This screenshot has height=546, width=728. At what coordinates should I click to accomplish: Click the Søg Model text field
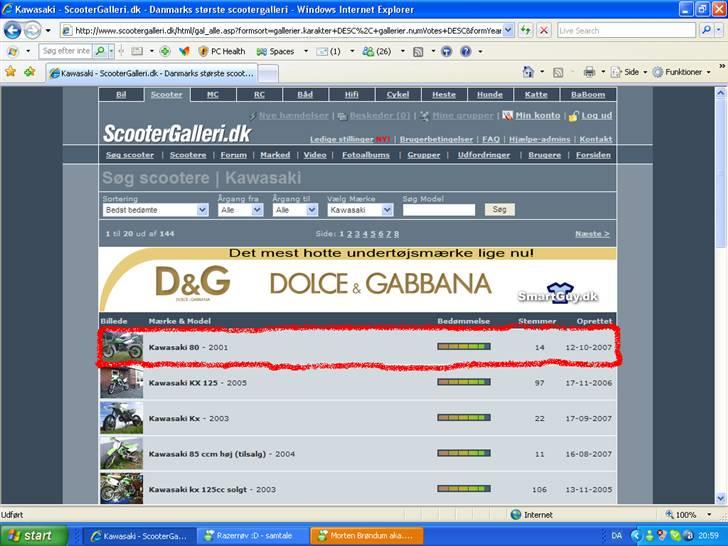click(x=438, y=210)
